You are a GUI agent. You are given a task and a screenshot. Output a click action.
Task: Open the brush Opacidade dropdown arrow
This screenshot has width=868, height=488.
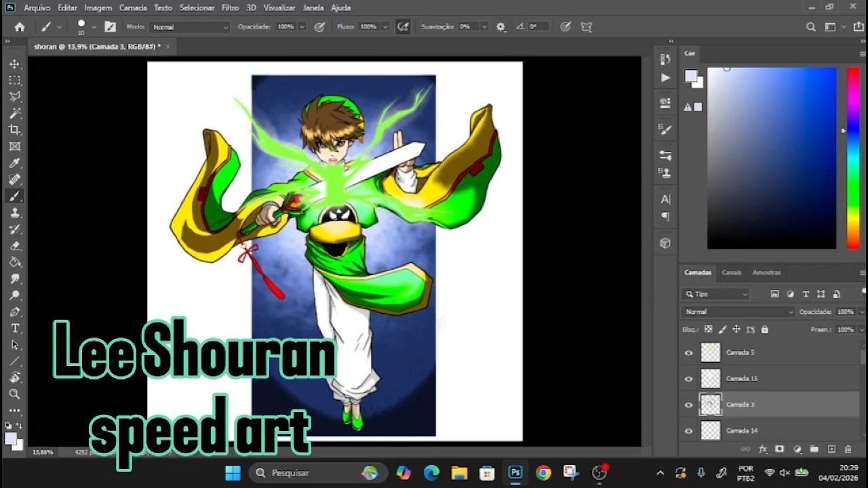tap(302, 27)
